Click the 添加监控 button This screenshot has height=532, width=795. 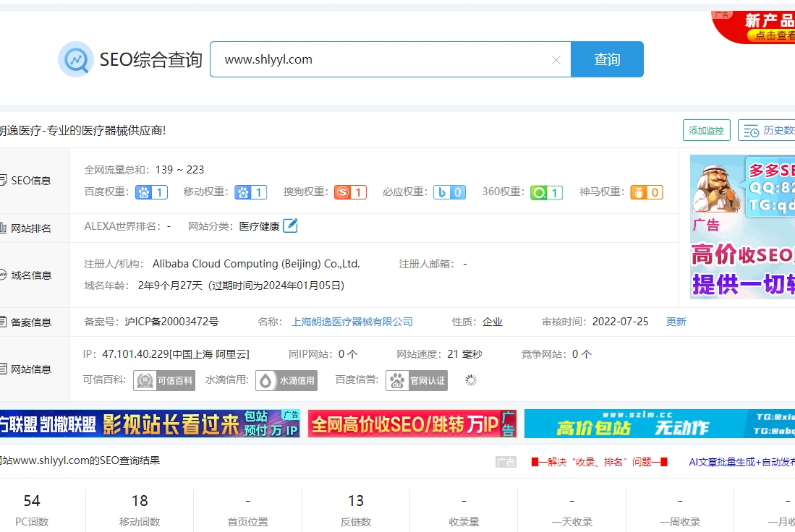pyautogui.click(x=706, y=130)
